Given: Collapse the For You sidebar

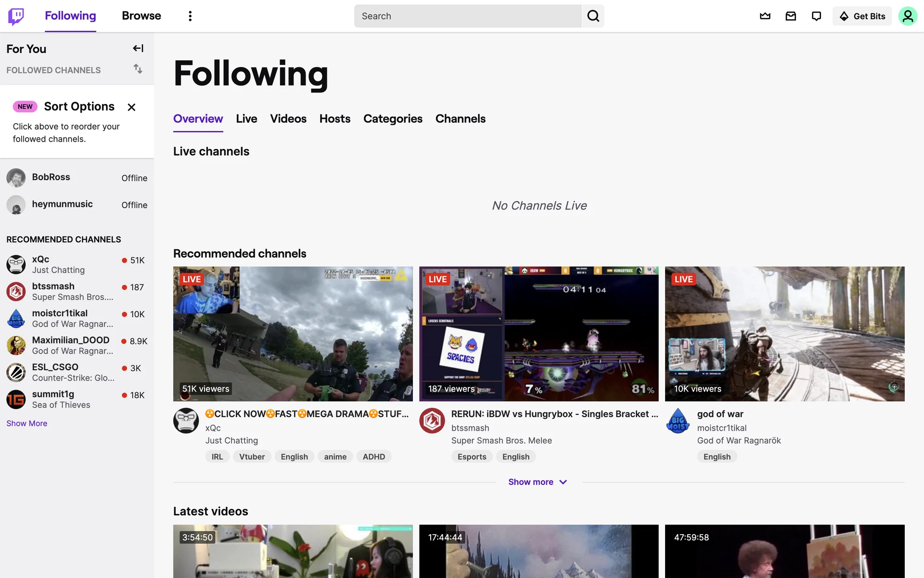Looking at the screenshot, I should tap(138, 48).
